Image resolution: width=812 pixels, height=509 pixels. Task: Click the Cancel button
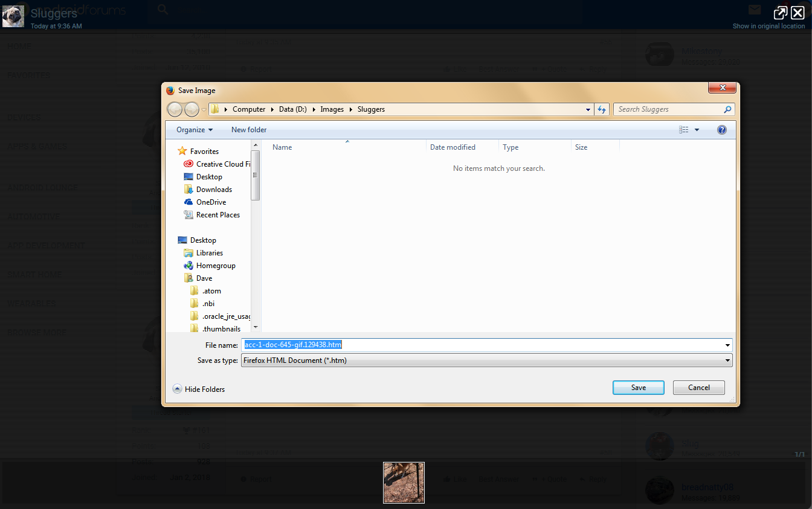pyautogui.click(x=699, y=388)
